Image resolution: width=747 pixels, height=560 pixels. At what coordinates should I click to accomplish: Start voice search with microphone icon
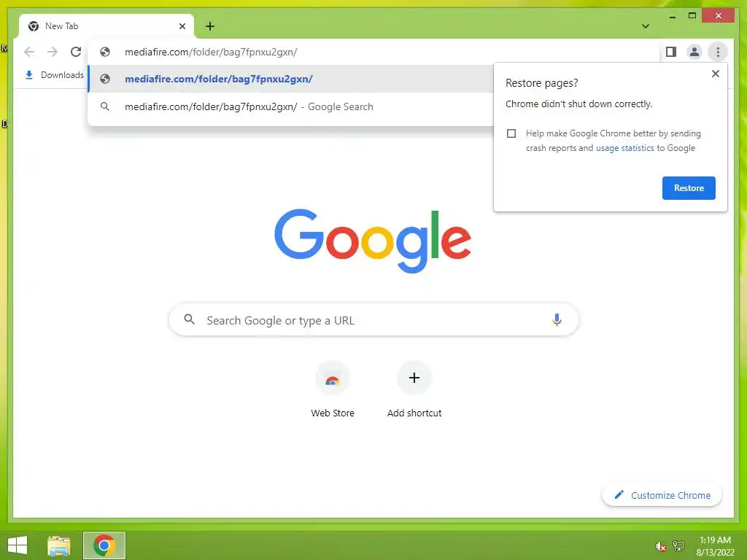557,319
